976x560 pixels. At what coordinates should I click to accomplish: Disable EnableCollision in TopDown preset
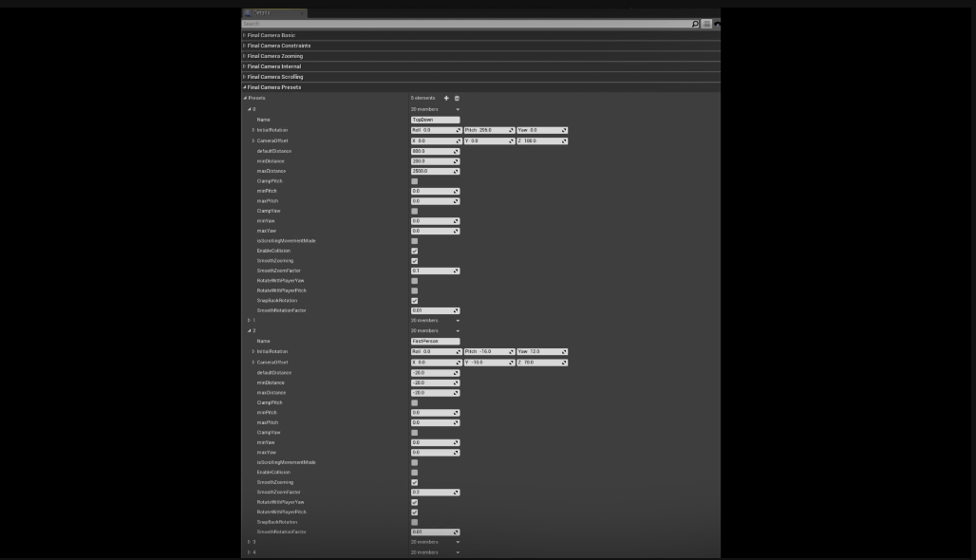[415, 251]
